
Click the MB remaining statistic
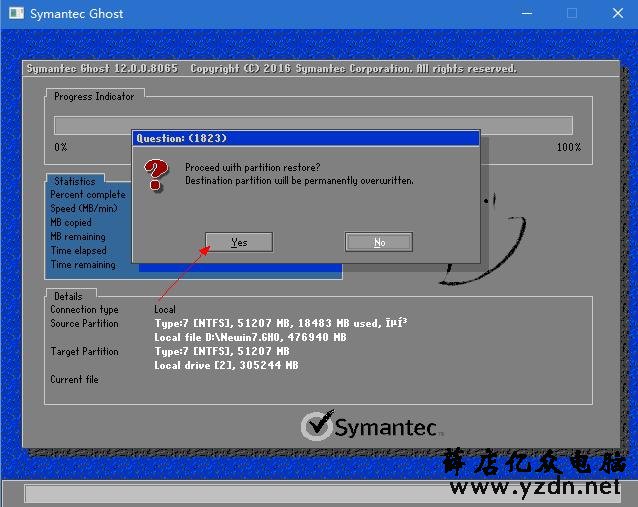point(78,236)
